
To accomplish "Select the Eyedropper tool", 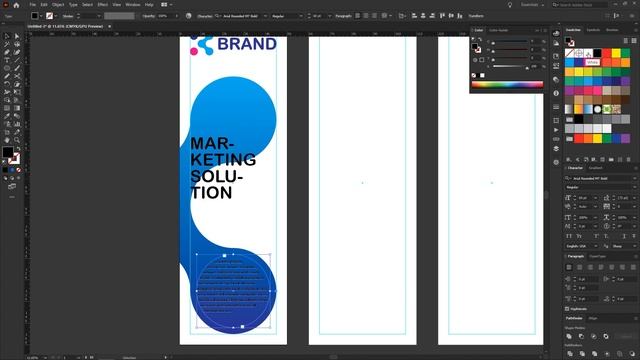I will point(7,116).
